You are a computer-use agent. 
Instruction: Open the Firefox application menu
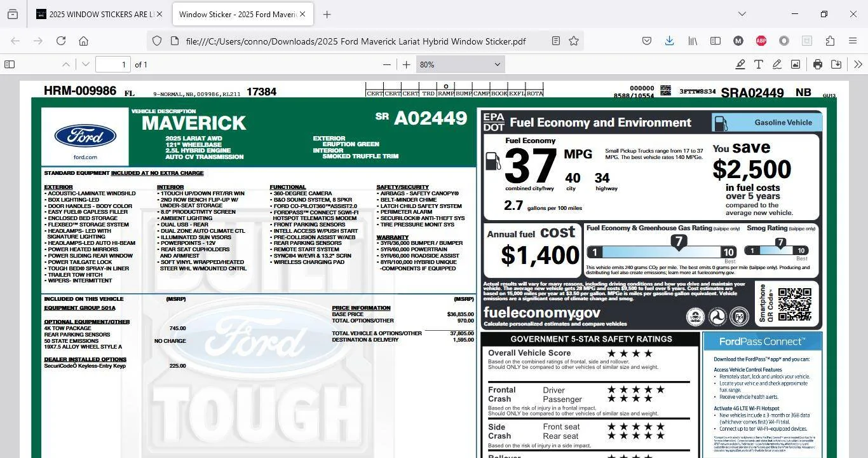coord(853,41)
